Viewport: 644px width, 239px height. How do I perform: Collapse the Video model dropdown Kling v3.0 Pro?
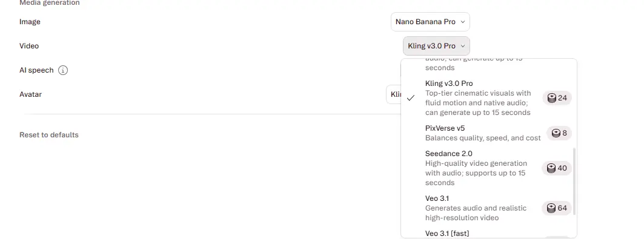coord(436,46)
